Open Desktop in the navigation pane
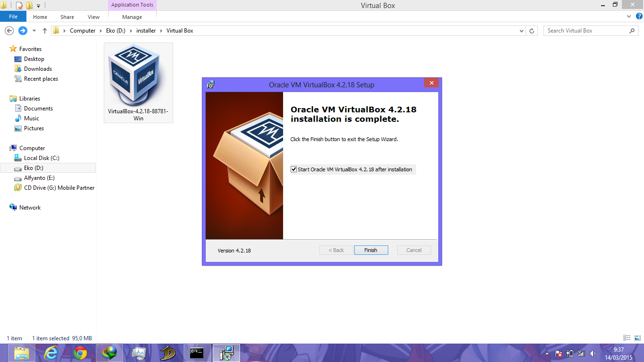This screenshot has width=644, height=362. tap(34, 59)
